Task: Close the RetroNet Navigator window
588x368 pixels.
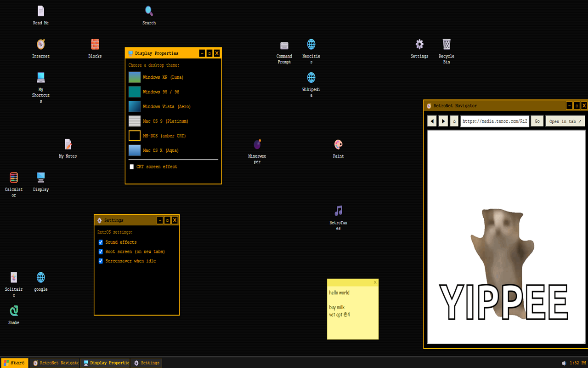Action: pyautogui.click(x=584, y=106)
